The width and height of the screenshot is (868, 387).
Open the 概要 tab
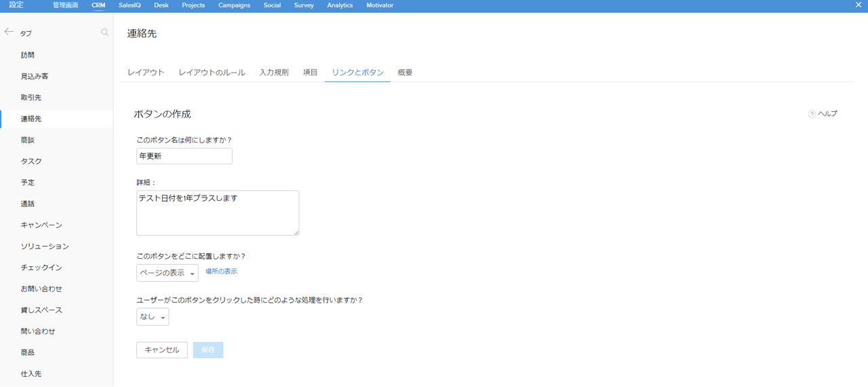(405, 72)
